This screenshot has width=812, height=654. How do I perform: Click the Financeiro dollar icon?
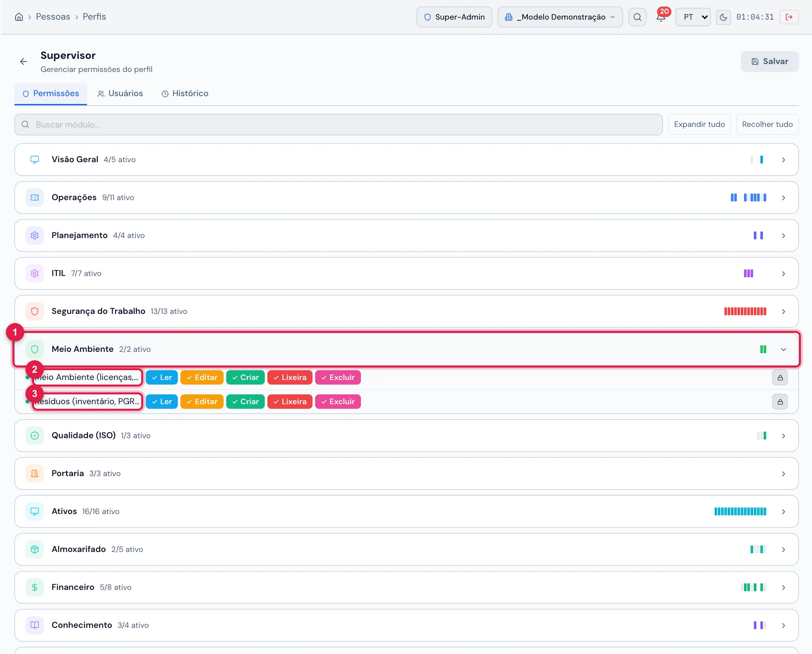click(x=35, y=587)
